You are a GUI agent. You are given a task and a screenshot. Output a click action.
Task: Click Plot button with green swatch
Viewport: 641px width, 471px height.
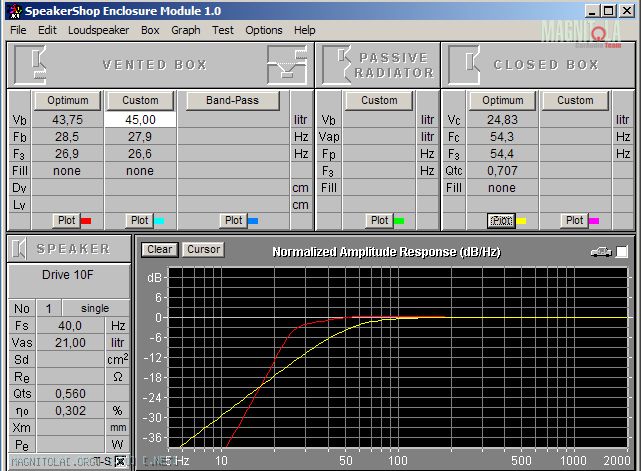click(x=379, y=220)
